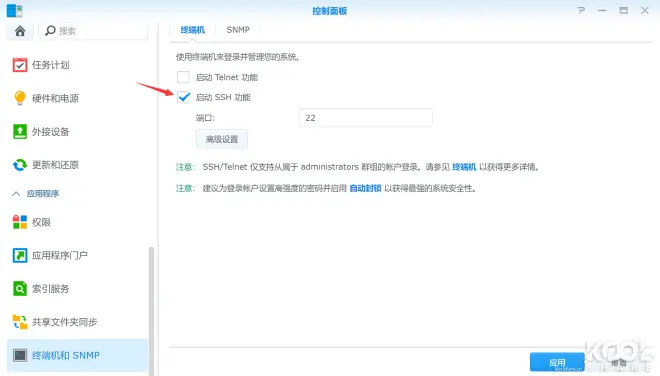Image resolution: width=660 pixels, height=376 pixels.
Task: Select 应用程序门户 label in sidebar
Action: (60, 255)
